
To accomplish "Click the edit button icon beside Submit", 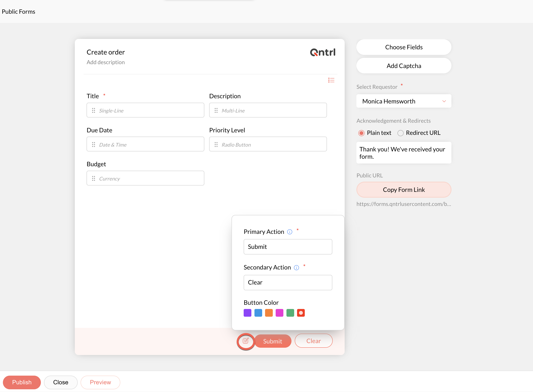I will (x=246, y=341).
